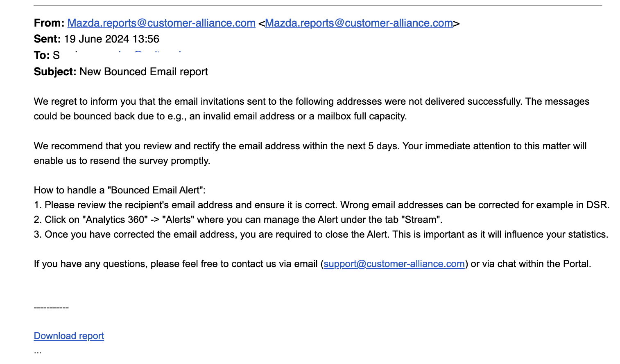Click the sent date 19 June 2024 13:56
The height and width of the screenshot is (364, 620).
pos(111,39)
